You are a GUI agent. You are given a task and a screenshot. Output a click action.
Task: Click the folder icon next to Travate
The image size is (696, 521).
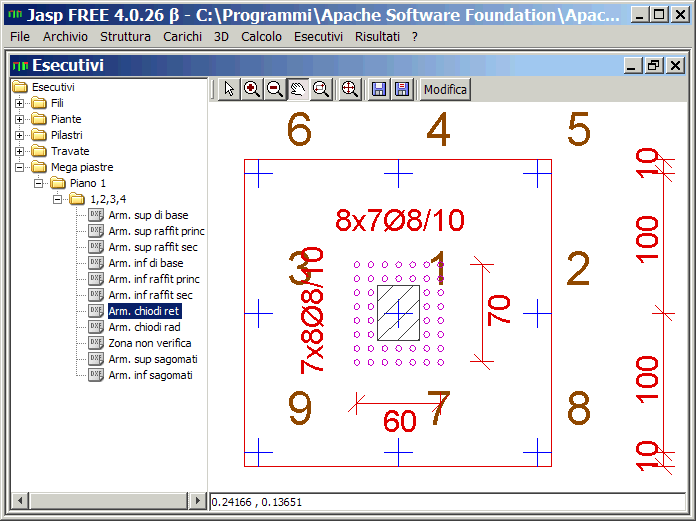(39, 150)
